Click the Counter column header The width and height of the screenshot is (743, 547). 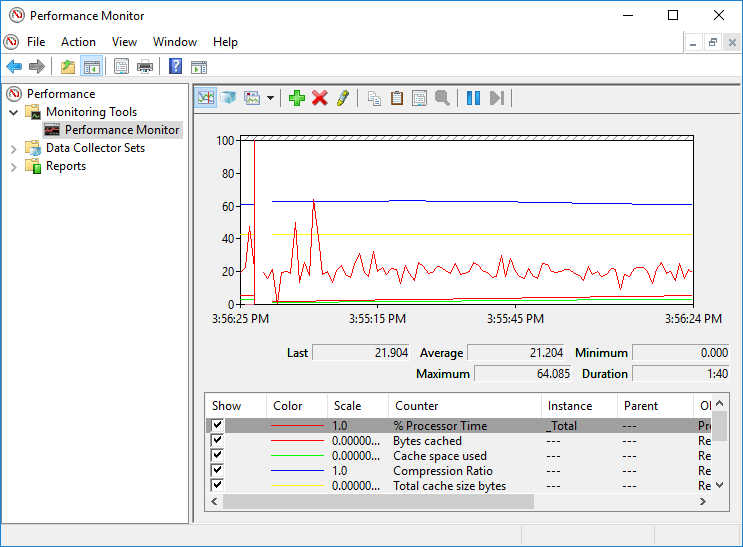tap(417, 406)
